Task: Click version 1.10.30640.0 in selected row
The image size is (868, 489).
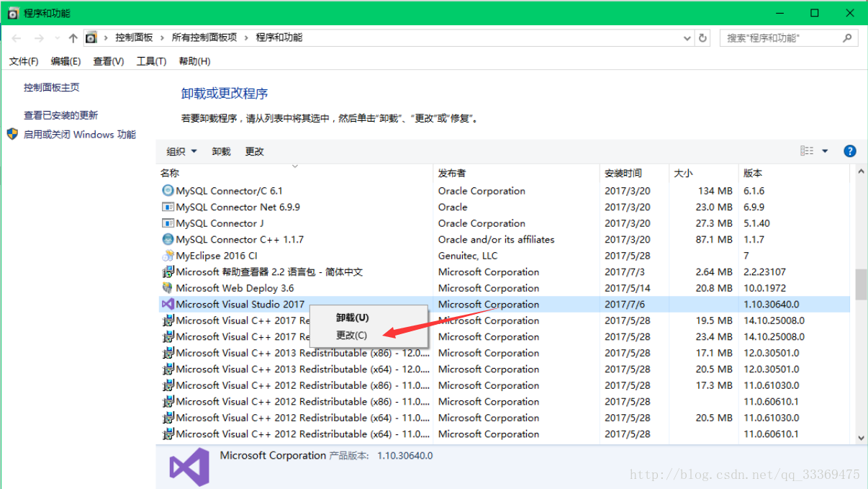Action: 772,304
